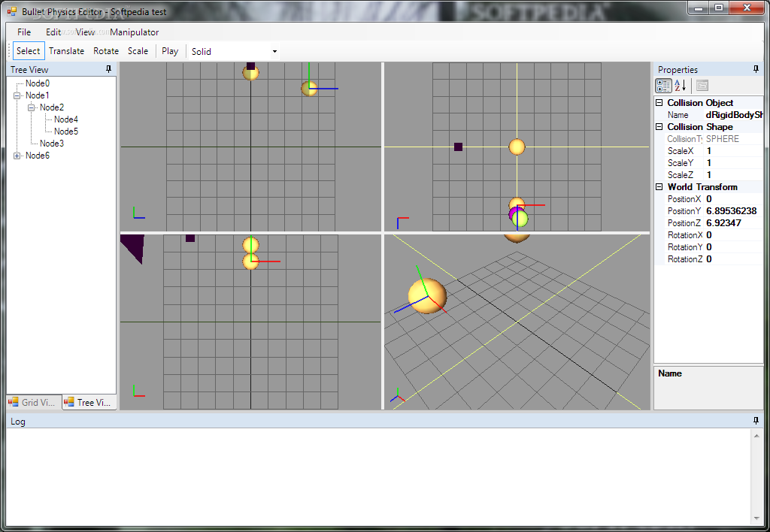Edit the ScaleX value field
770x532 pixels.
click(734, 151)
